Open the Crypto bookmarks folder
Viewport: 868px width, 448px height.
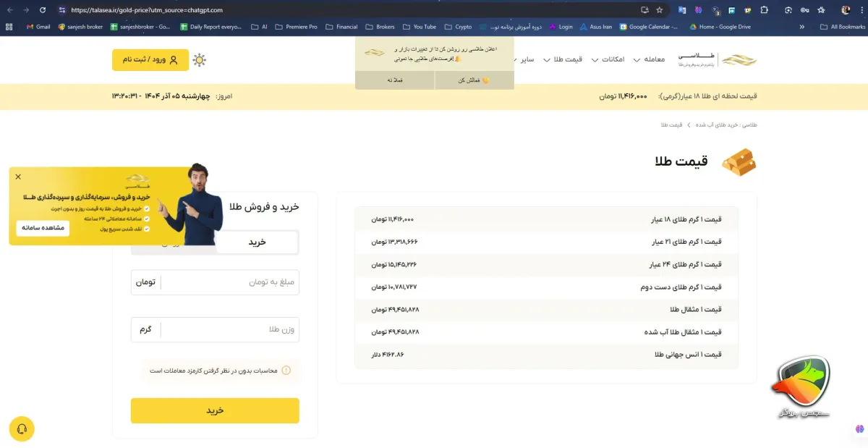click(x=458, y=27)
